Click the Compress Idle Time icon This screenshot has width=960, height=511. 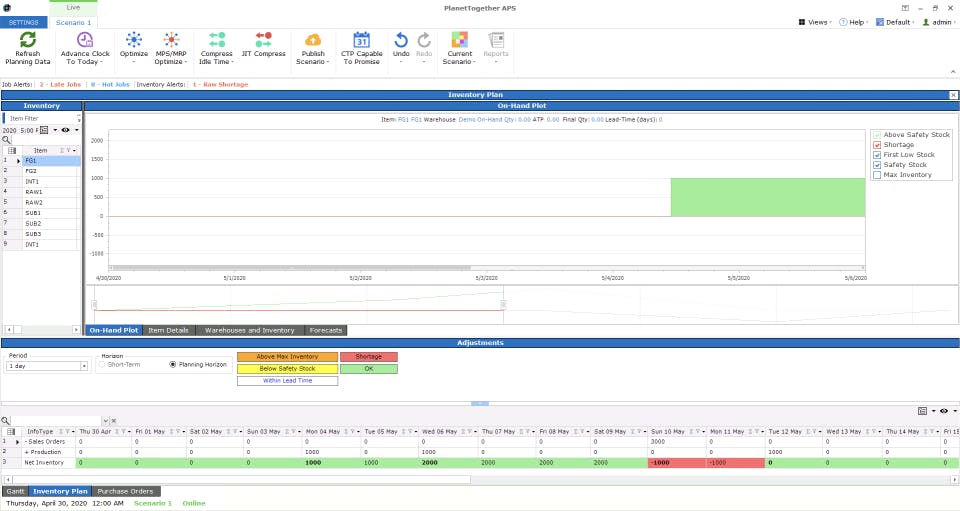coord(216,40)
